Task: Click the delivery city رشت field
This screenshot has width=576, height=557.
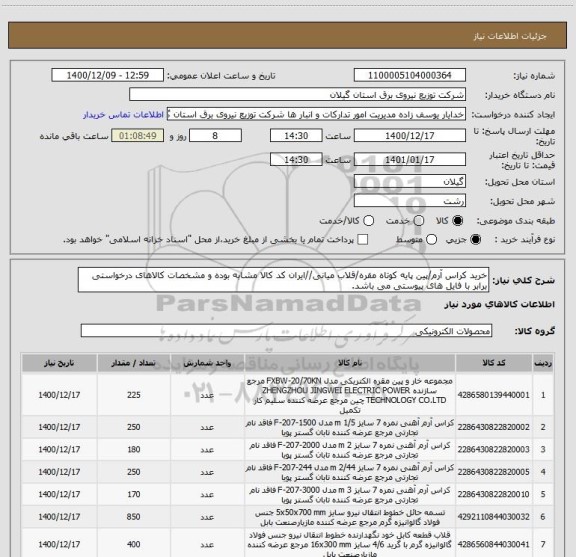Action: pyautogui.click(x=410, y=201)
